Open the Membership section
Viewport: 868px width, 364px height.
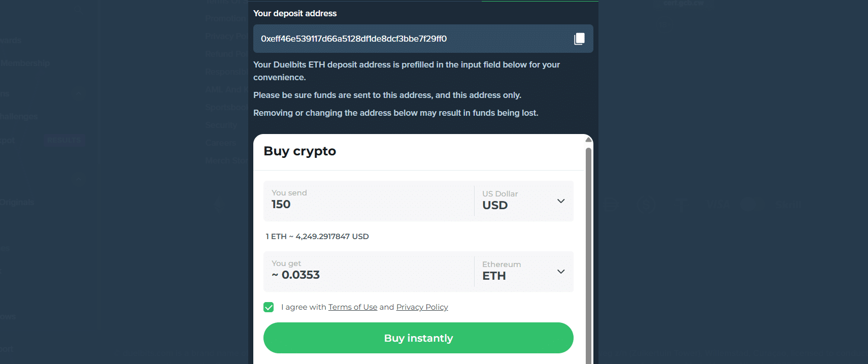(25, 63)
